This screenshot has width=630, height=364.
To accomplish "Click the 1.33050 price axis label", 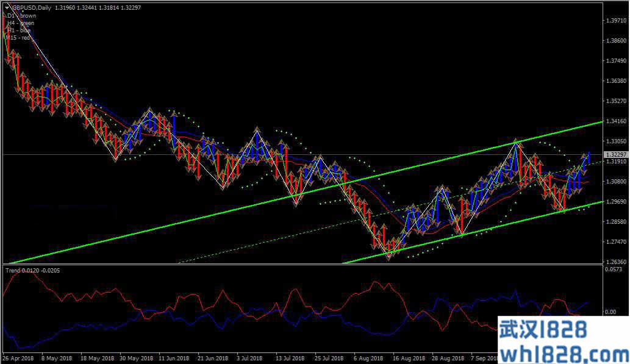I will (617, 141).
